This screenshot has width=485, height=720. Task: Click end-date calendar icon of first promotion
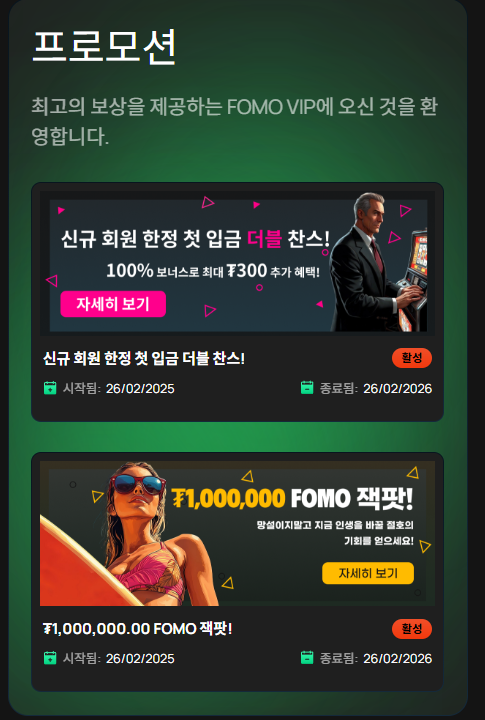coord(307,388)
